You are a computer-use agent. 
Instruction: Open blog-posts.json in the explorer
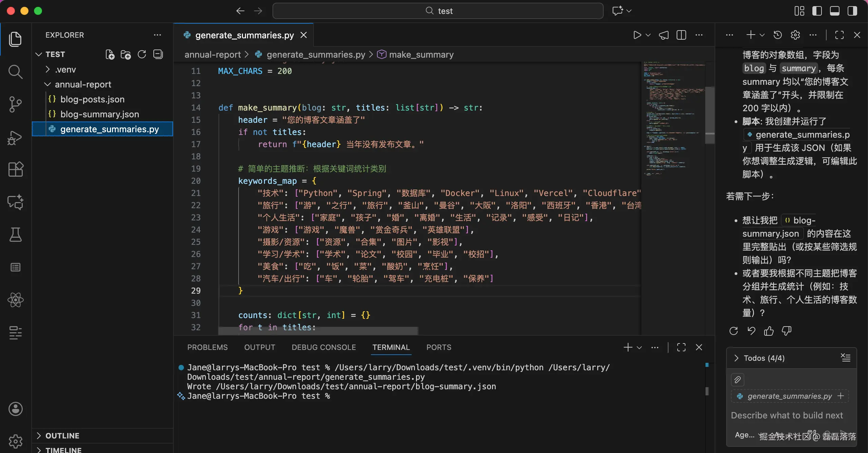pyautogui.click(x=92, y=99)
